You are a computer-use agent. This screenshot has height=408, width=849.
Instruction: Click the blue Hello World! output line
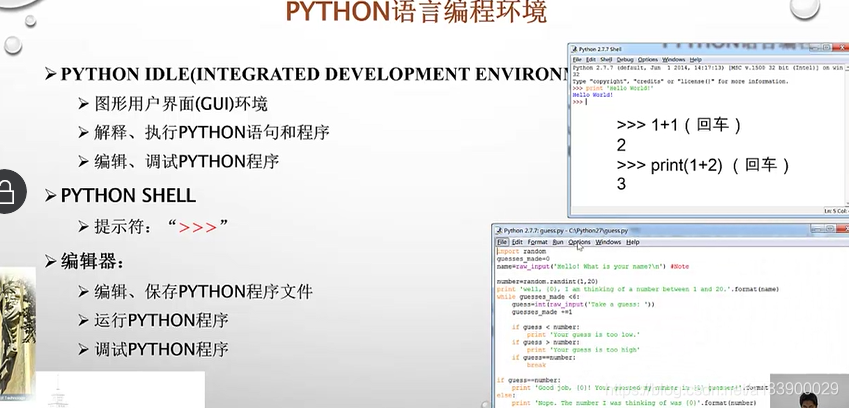tap(592, 95)
